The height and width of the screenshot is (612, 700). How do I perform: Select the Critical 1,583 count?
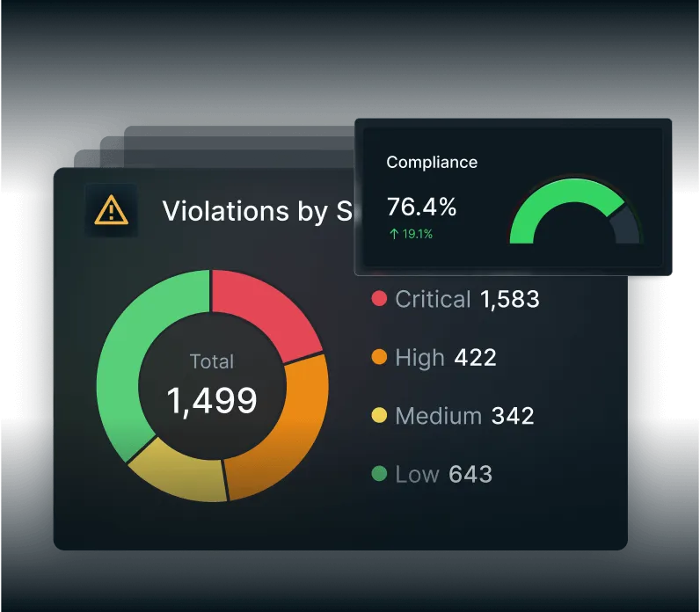(x=509, y=299)
